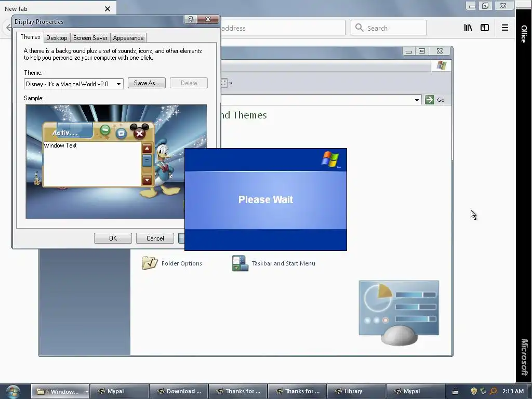Open Taskbar and Start Menu link
Image resolution: width=532 pixels, height=399 pixels.
[x=284, y=263]
